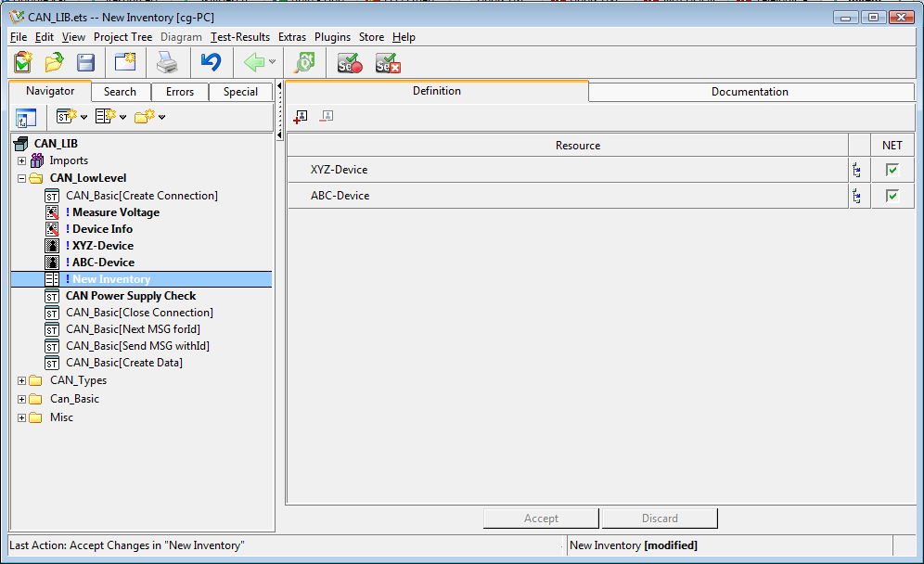Select CAN Power Supply Check in tree
This screenshot has height=564, width=924.
pyautogui.click(x=130, y=296)
